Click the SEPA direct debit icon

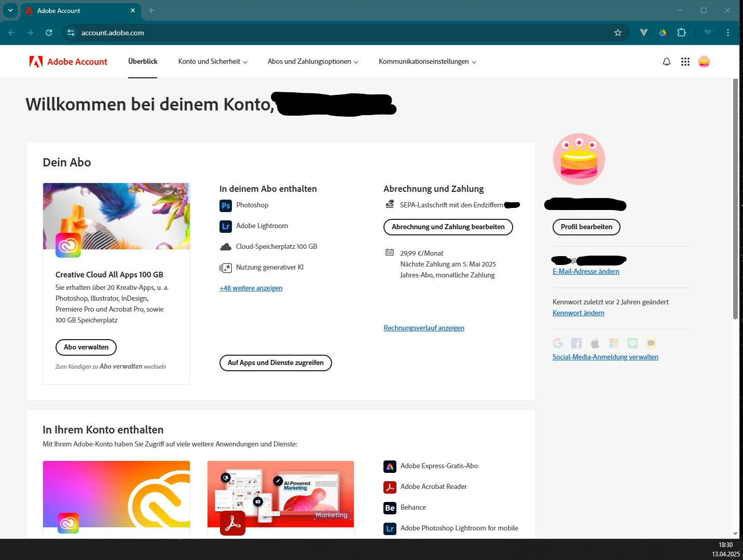[390, 204]
